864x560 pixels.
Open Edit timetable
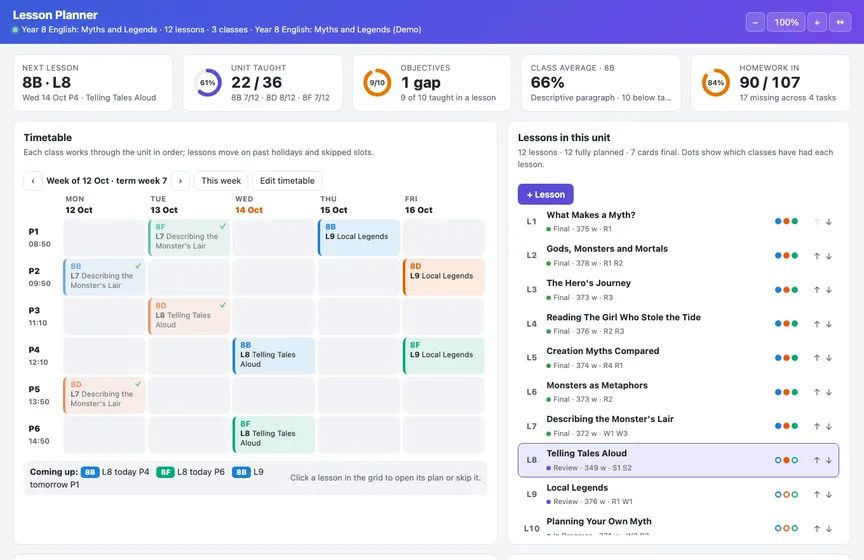pos(287,181)
